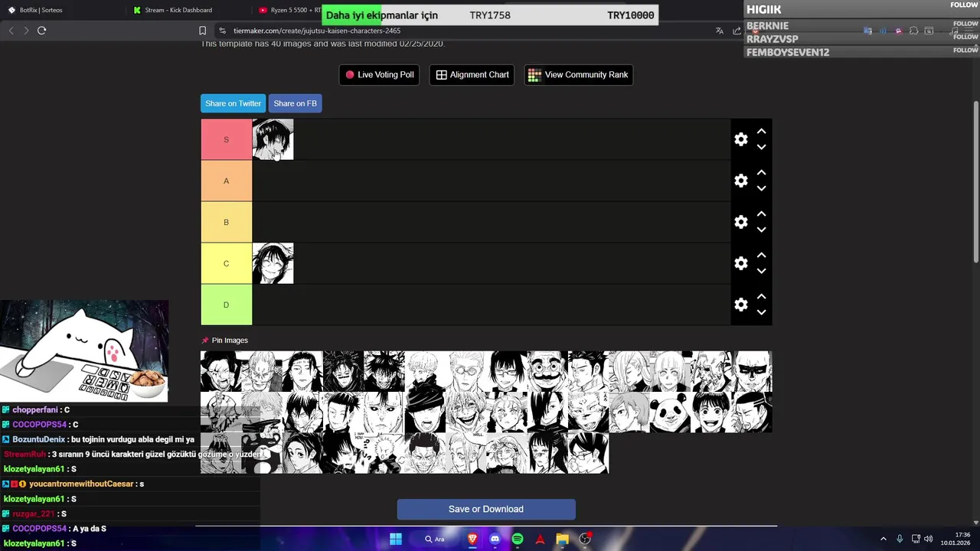Toggle Pin Images option
This screenshot has width=980, height=551.
[225, 341]
